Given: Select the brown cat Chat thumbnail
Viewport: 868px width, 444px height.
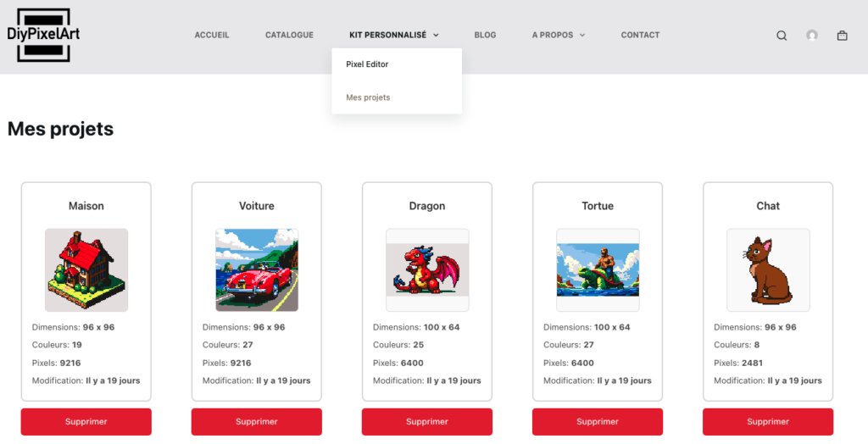Looking at the screenshot, I should pos(768,270).
